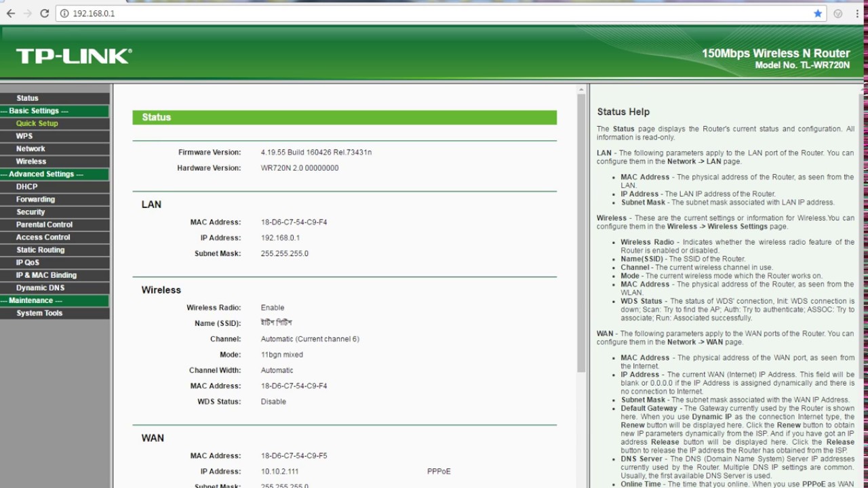This screenshot has height=488, width=868.
Task: Click the WDS Status value Disable
Action: tap(273, 401)
